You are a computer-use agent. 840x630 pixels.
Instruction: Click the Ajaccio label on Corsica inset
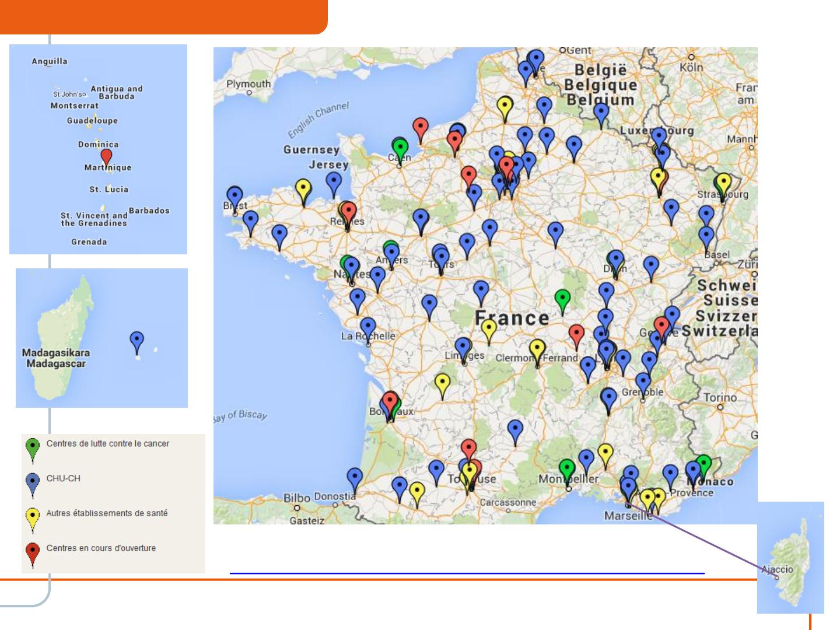778,569
